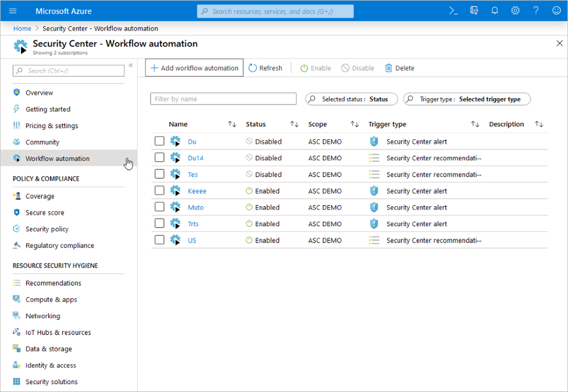Click the alert shield icon in Trts row
The image size is (568, 392).
[x=374, y=224]
